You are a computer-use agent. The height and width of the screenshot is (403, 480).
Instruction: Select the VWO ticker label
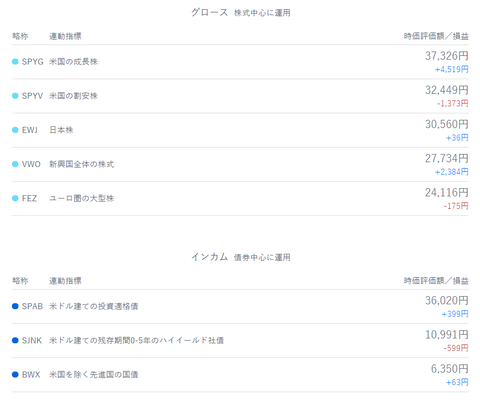(x=31, y=164)
